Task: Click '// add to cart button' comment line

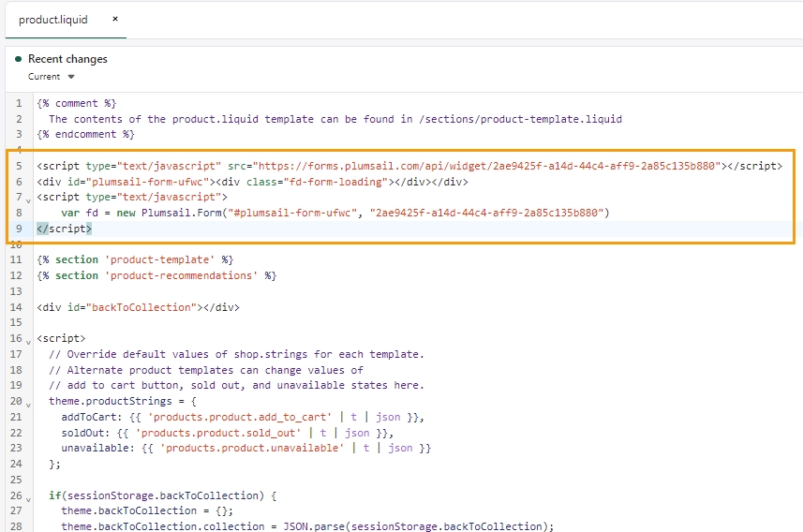Action: tap(237, 385)
